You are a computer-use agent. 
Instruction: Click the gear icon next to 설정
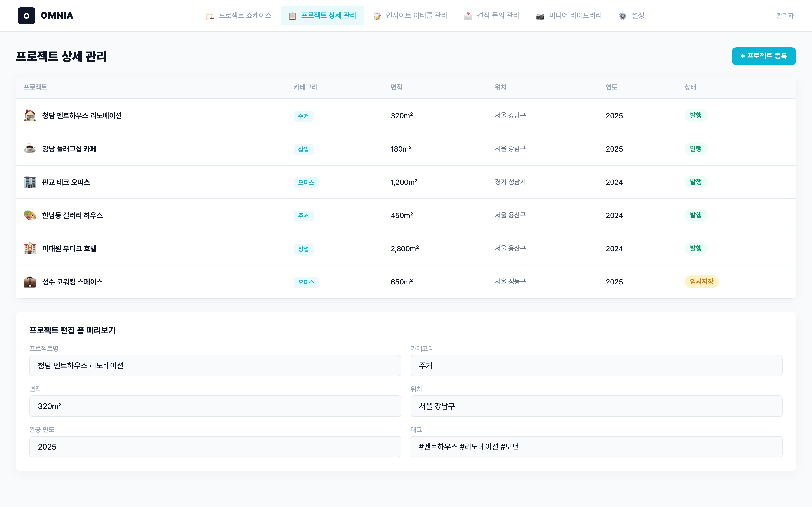(622, 16)
